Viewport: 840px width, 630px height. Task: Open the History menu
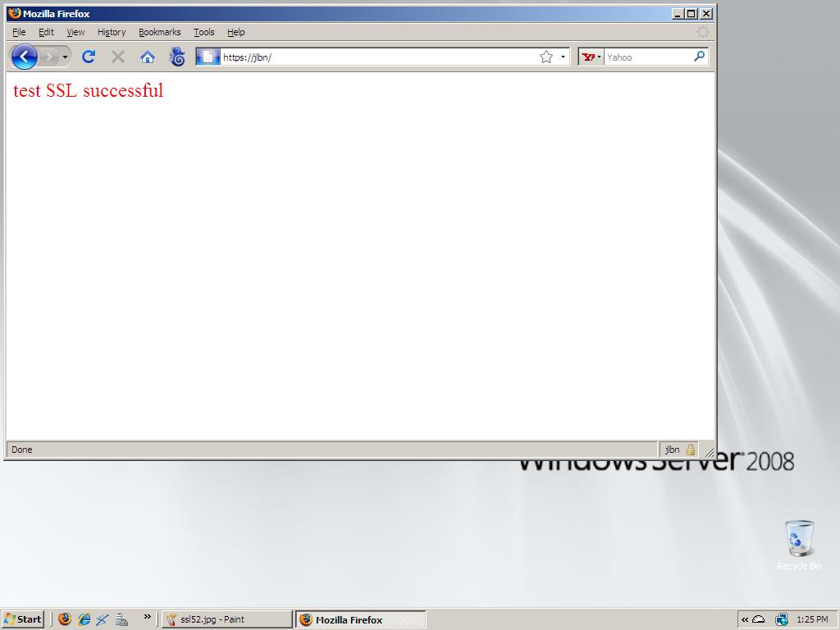click(x=112, y=32)
